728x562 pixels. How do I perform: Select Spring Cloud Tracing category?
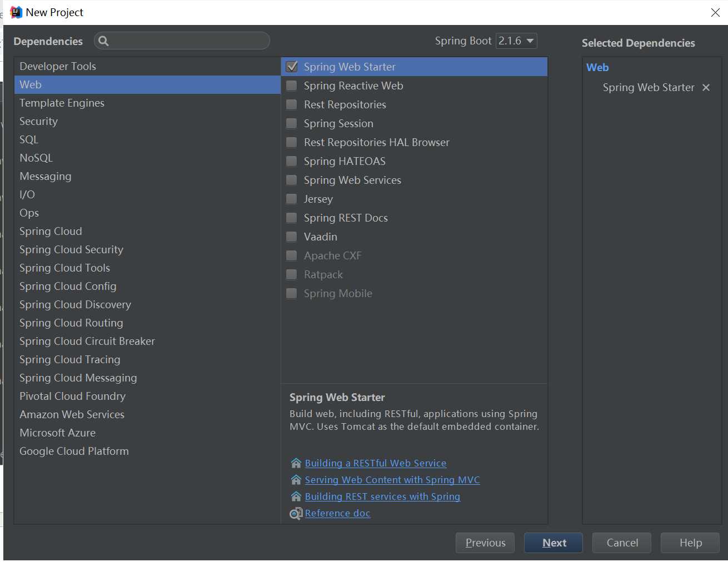click(147, 359)
